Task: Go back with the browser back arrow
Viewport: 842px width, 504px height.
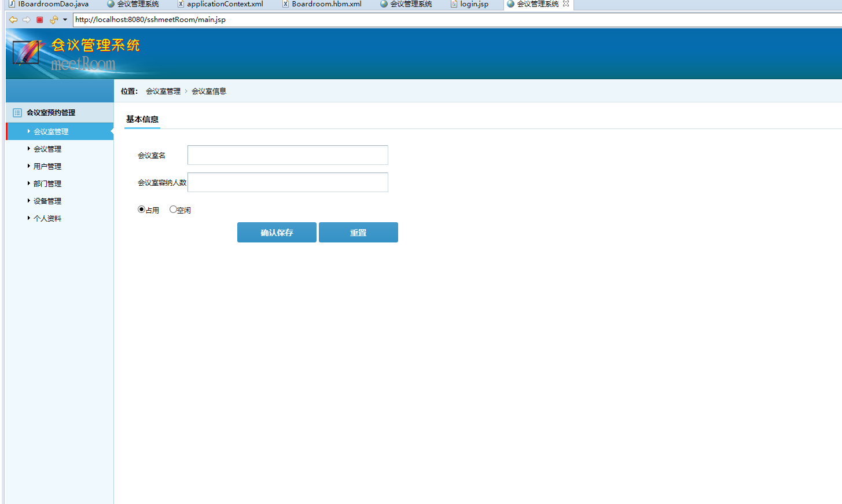Action: (13, 20)
